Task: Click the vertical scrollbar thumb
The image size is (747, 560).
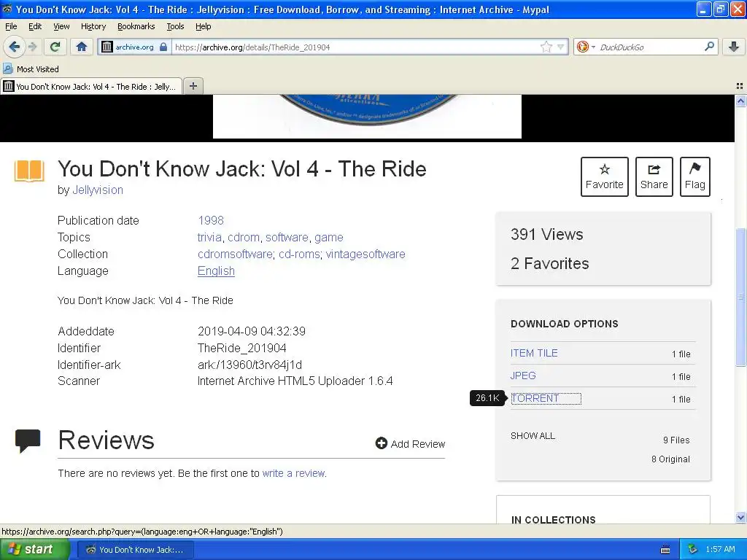Action: [x=740, y=297]
